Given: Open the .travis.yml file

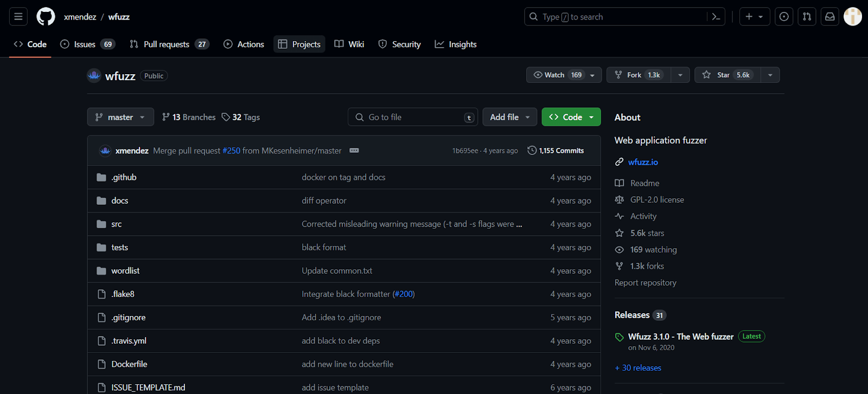Looking at the screenshot, I should (129, 340).
